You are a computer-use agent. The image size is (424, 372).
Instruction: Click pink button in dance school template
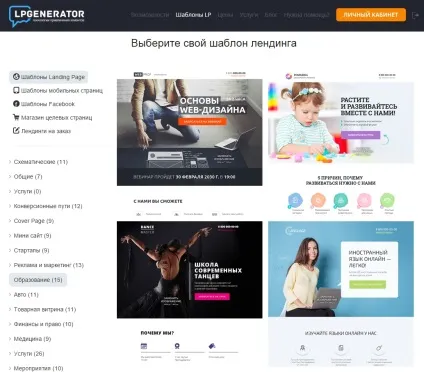point(212,296)
